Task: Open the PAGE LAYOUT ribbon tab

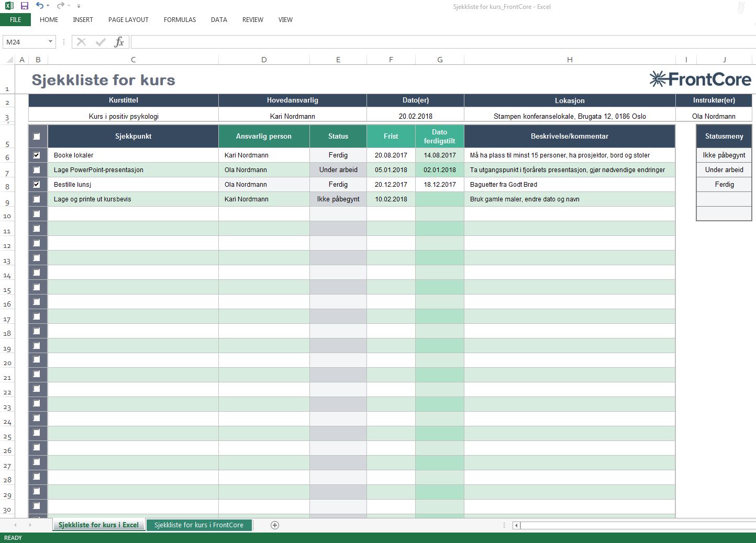Action: (x=128, y=20)
